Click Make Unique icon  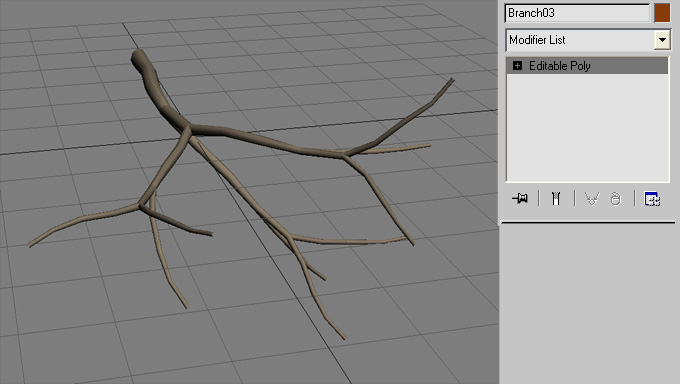592,199
